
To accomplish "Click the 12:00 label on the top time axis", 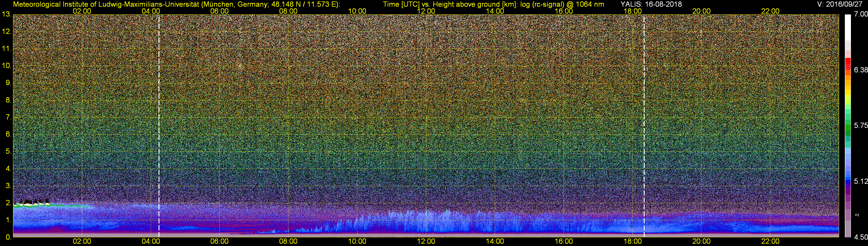I will point(426,11).
